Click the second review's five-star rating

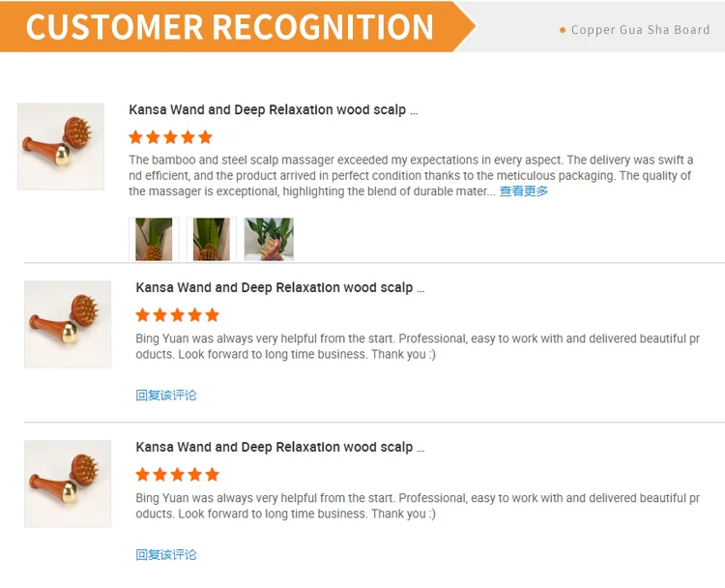click(x=177, y=314)
